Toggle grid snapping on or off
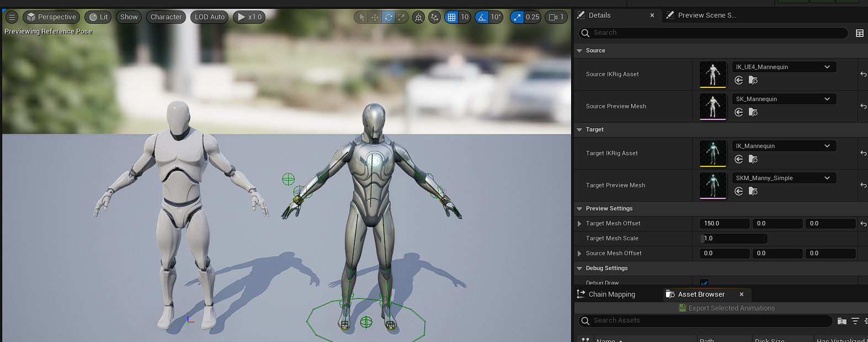This screenshot has height=342, width=868. pyautogui.click(x=452, y=17)
